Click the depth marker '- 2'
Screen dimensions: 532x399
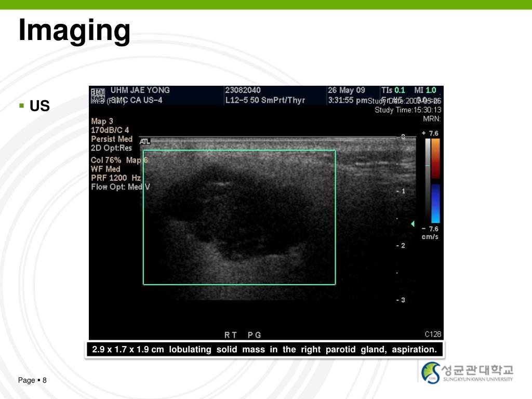coord(401,246)
